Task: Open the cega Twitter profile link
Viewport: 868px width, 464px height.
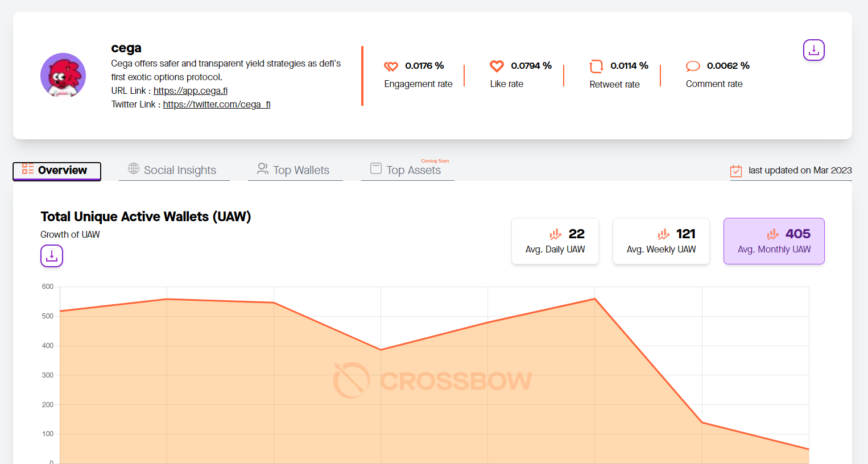Action: pos(217,104)
